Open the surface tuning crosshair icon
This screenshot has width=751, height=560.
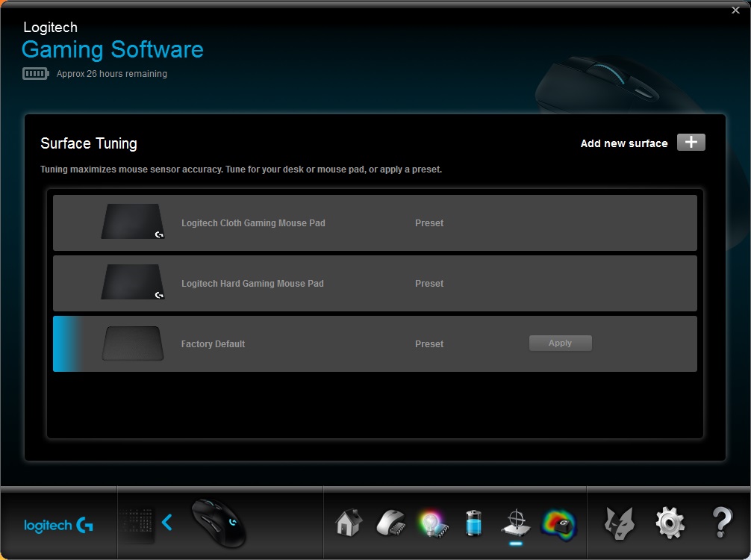tap(516, 523)
